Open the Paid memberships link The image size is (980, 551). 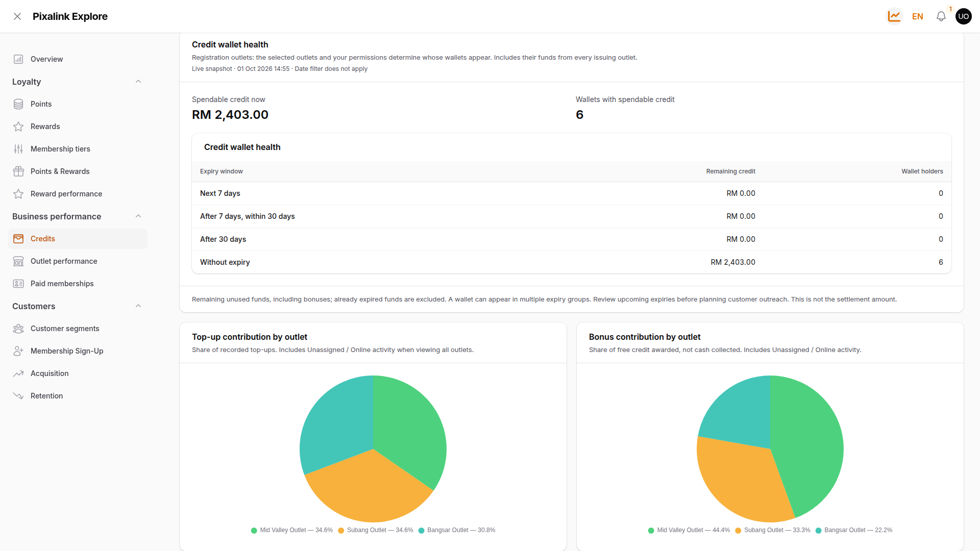pos(78,284)
